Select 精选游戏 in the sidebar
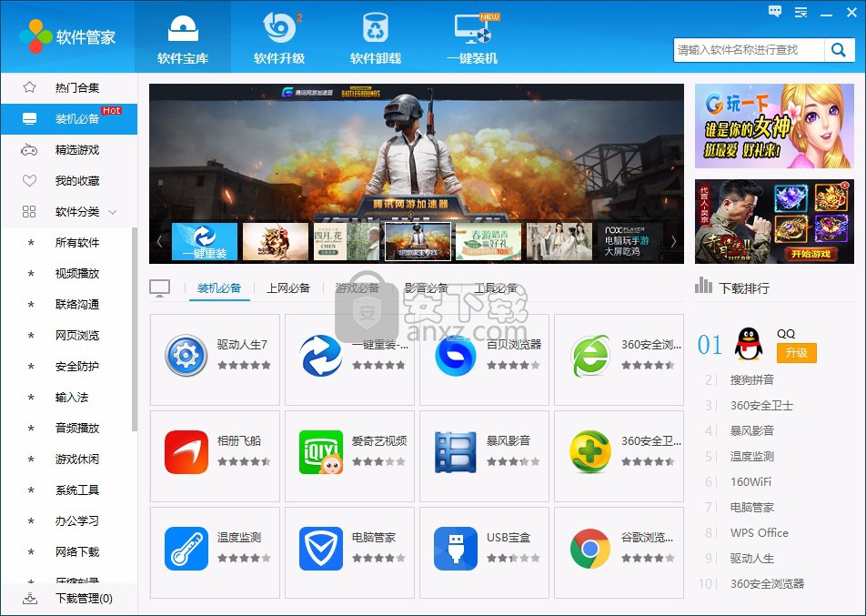866x616 pixels. coord(69,150)
